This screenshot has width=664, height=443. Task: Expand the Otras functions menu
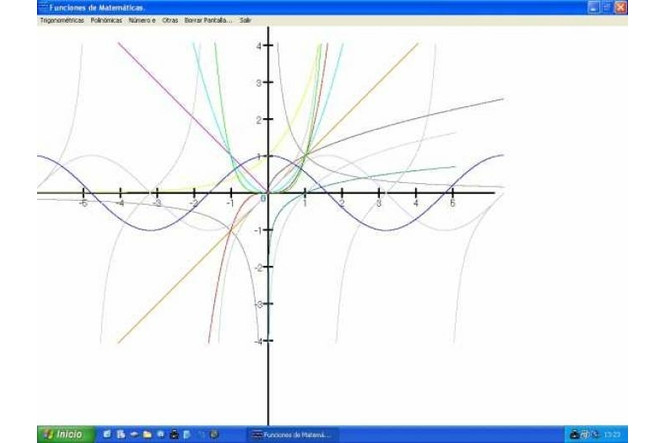[170, 20]
